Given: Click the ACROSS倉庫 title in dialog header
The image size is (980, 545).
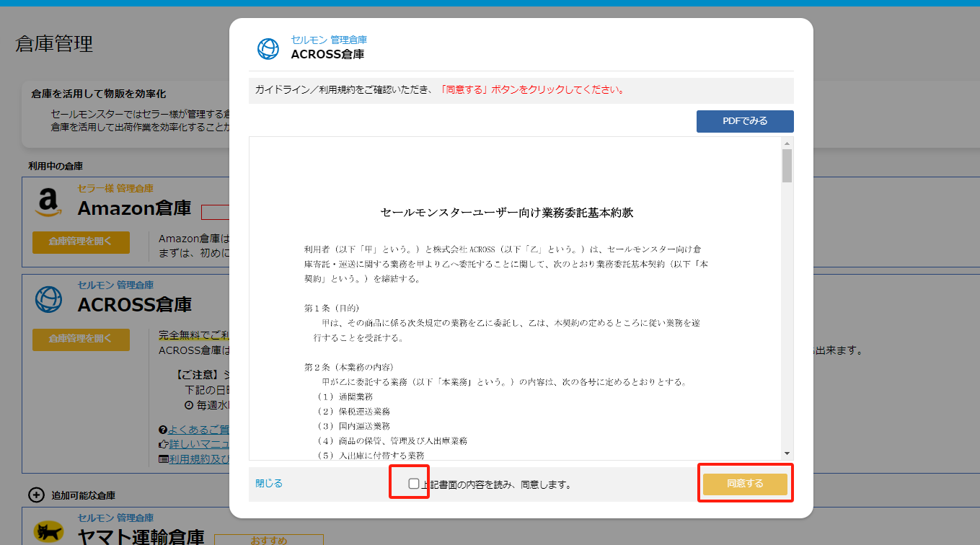Looking at the screenshot, I should click(x=327, y=54).
